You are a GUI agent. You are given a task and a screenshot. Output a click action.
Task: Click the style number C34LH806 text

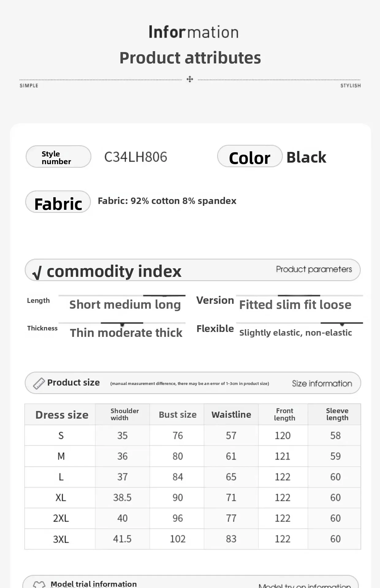[x=135, y=157]
